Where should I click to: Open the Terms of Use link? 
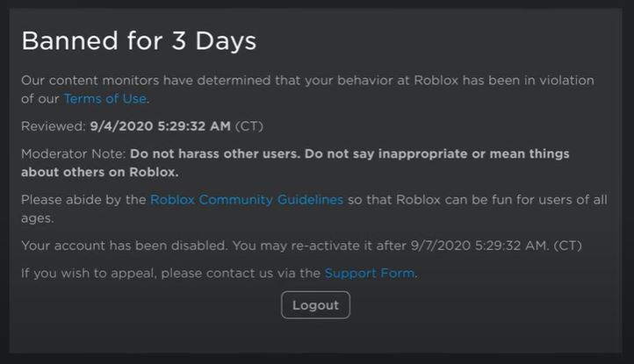click(104, 98)
